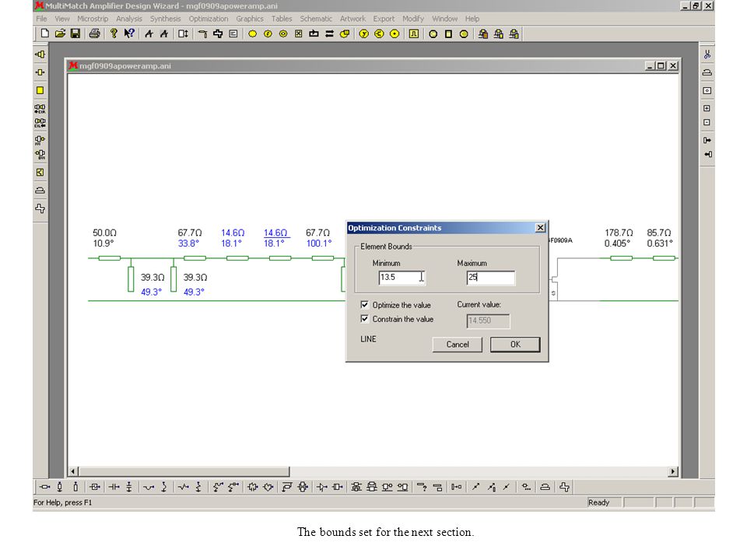
Task: Click the cross-shaped icon ending the bottom toolbar
Action: pos(565,487)
